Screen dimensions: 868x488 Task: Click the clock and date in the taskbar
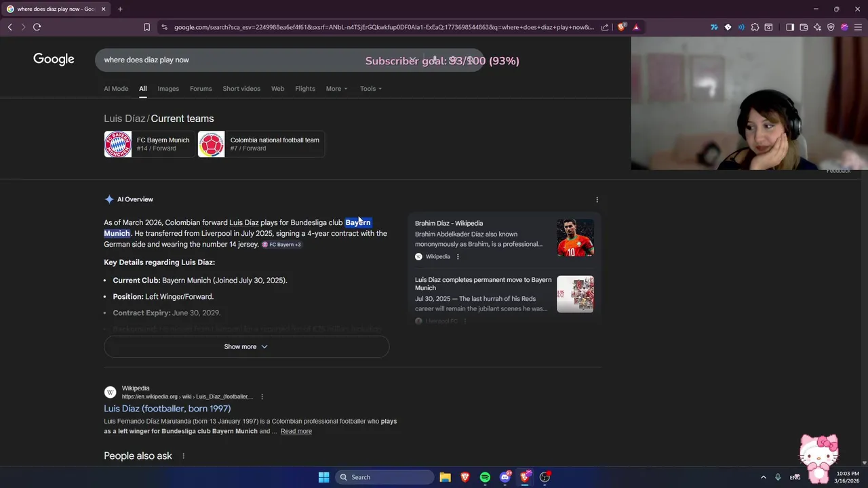848,477
